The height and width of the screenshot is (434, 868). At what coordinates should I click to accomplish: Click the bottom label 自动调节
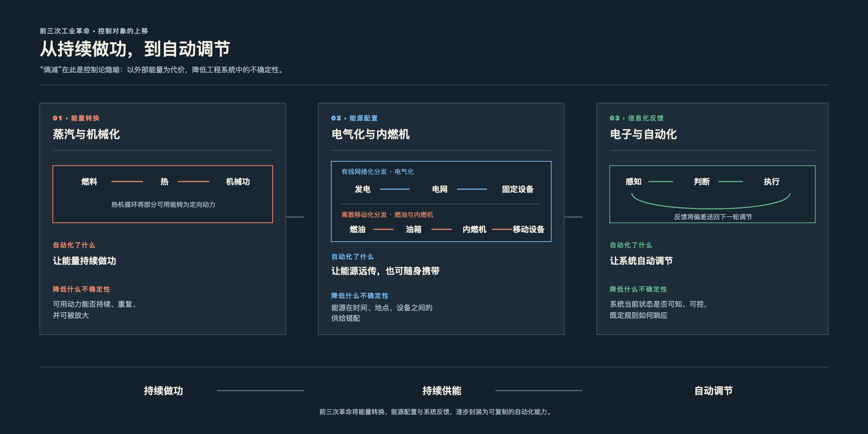pos(714,391)
